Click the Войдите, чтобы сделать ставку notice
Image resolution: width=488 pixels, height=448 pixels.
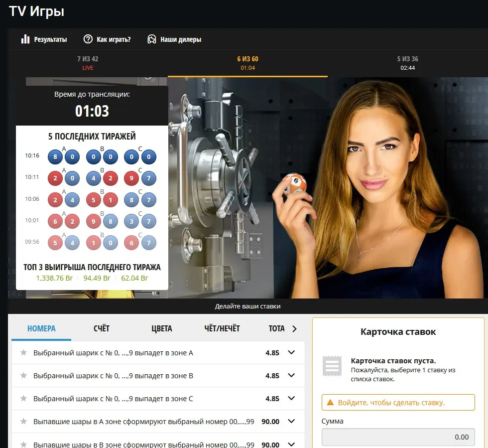[x=398, y=403]
